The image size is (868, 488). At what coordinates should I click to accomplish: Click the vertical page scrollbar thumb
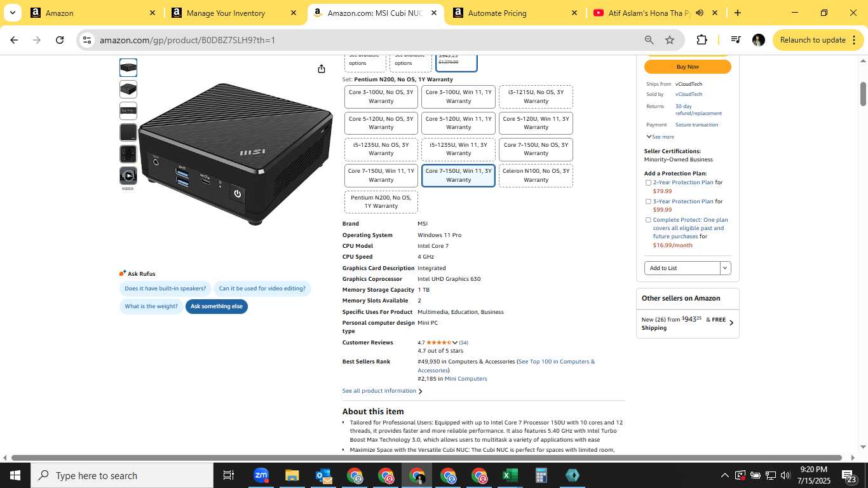(864, 94)
